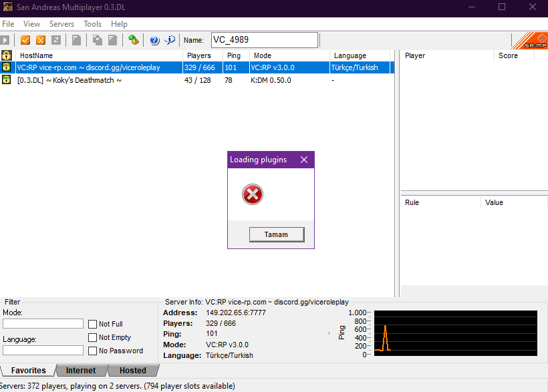This screenshot has width=548, height=392.
Task: Switch to the Hosted tab
Action: tap(133, 371)
